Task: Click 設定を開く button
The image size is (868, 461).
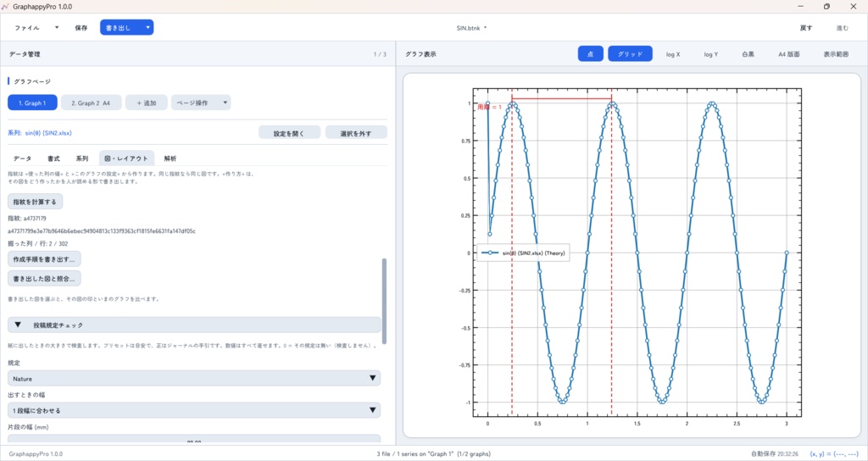Action: (x=289, y=133)
